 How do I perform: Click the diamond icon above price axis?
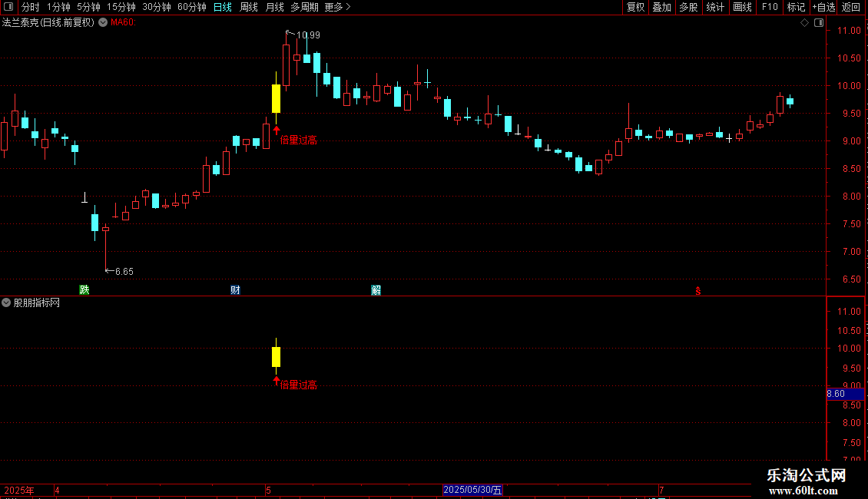[x=805, y=23]
